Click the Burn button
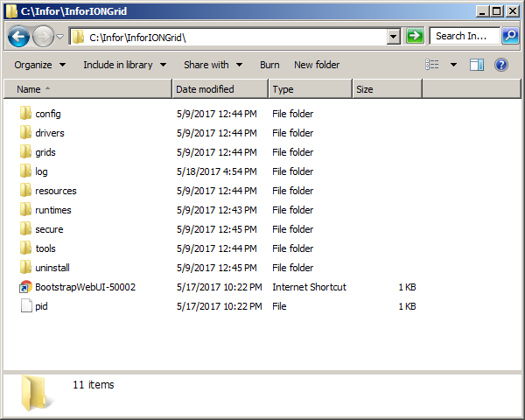The width and height of the screenshot is (525, 420). [x=269, y=65]
